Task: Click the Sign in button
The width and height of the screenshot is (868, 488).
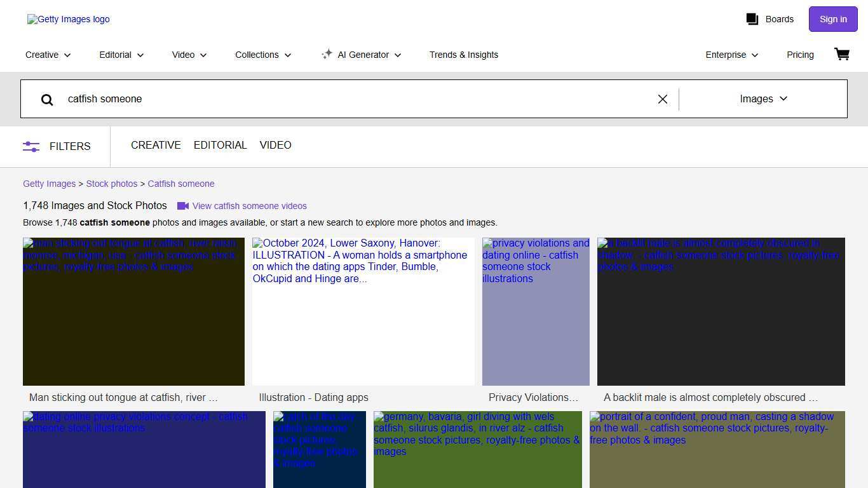Action: click(832, 19)
